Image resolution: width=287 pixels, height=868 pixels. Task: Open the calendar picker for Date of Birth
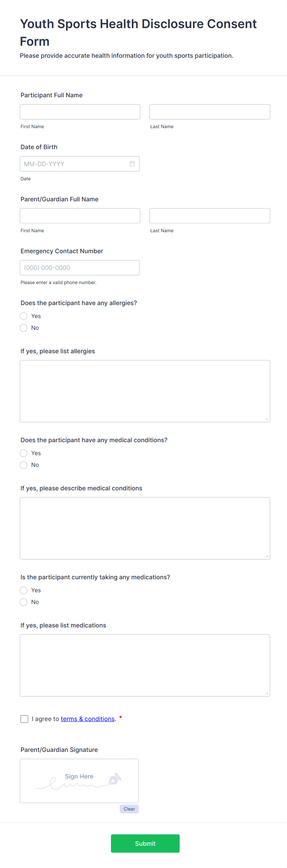pos(132,164)
